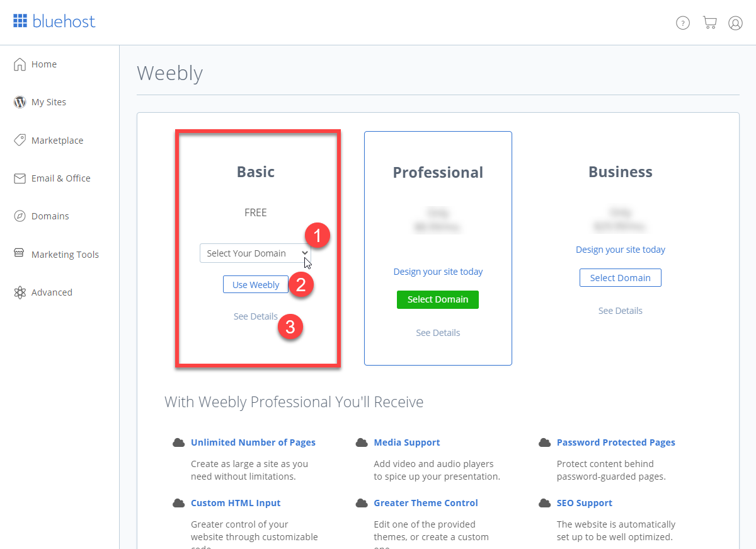Go to Home in the sidebar
The width and height of the screenshot is (756, 549).
(44, 64)
